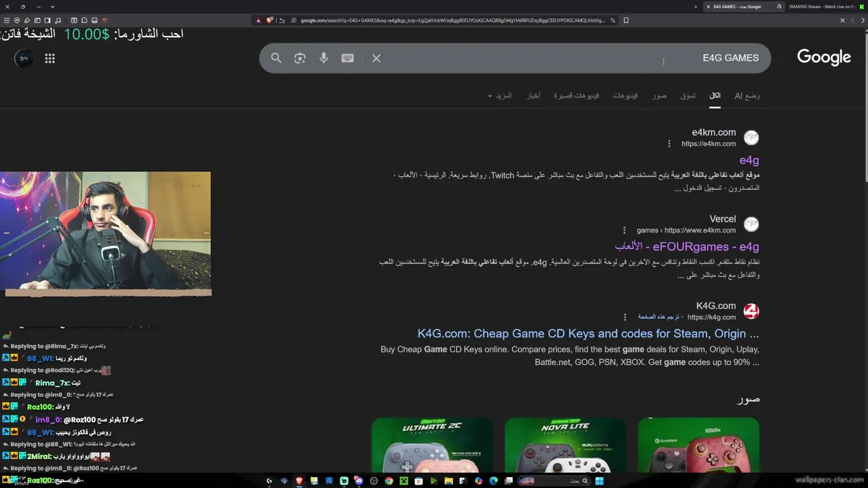Open the on-screen keyboard icon in search box
This screenshot has width=868, height=488.
[347, 58]
